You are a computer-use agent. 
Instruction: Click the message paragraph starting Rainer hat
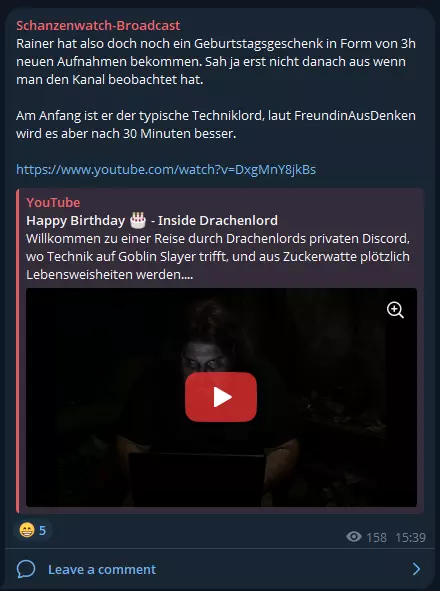(216, 61)
